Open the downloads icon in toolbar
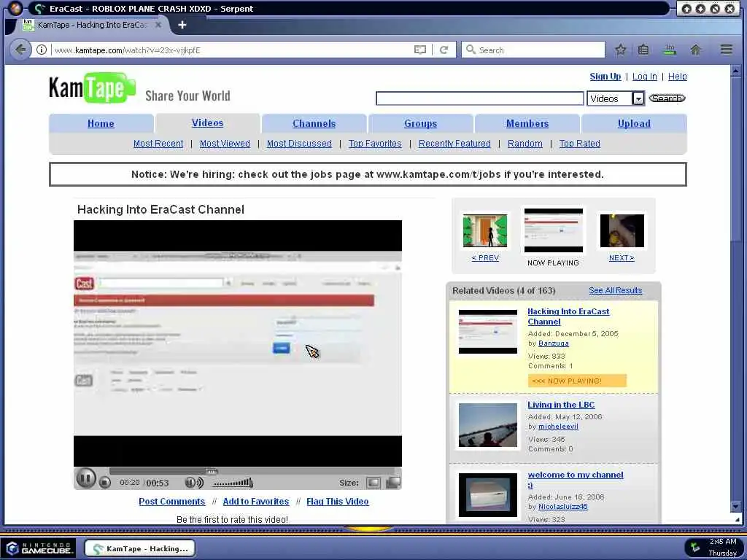Viewport: 747px width, 560px height. [x=670, y=50]
